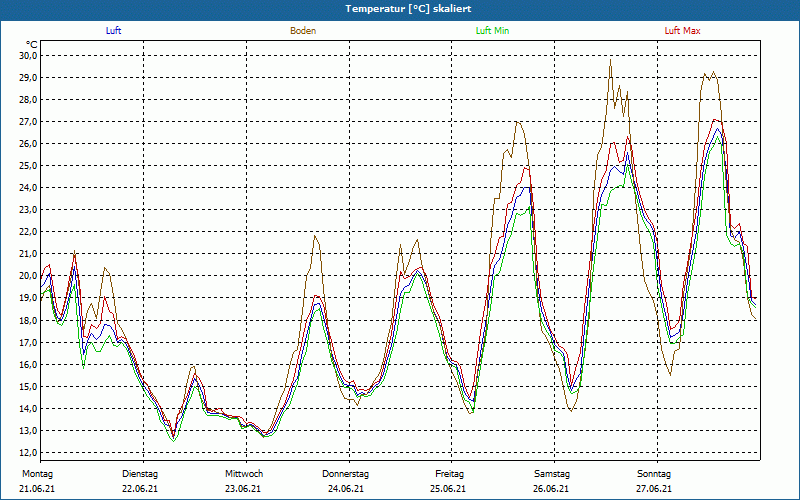Click the Freitag day label

pyautogui.click(x=449, y=474)
